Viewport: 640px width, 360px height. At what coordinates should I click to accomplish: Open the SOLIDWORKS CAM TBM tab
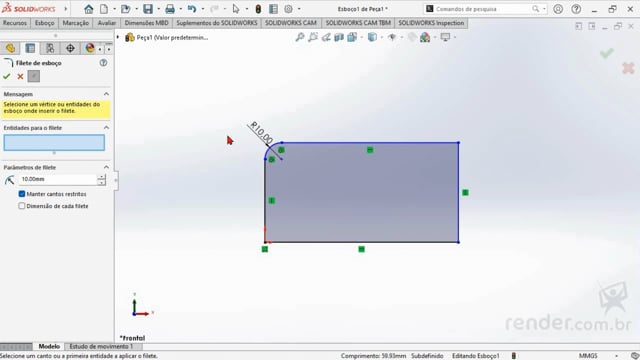tap(358, 23)
